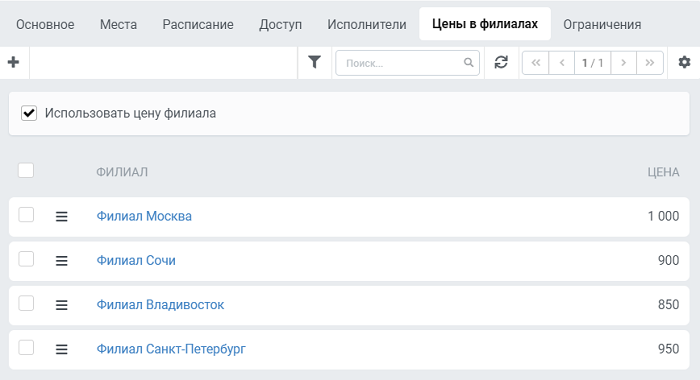This screenshot has width=700, height=380.
Task: Open table settings with the gear icon
Action: (684, 62)
